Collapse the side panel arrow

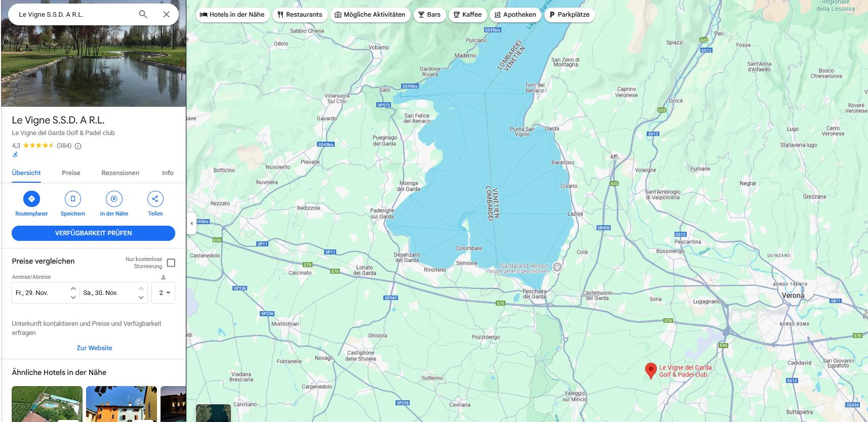point(191,223)
